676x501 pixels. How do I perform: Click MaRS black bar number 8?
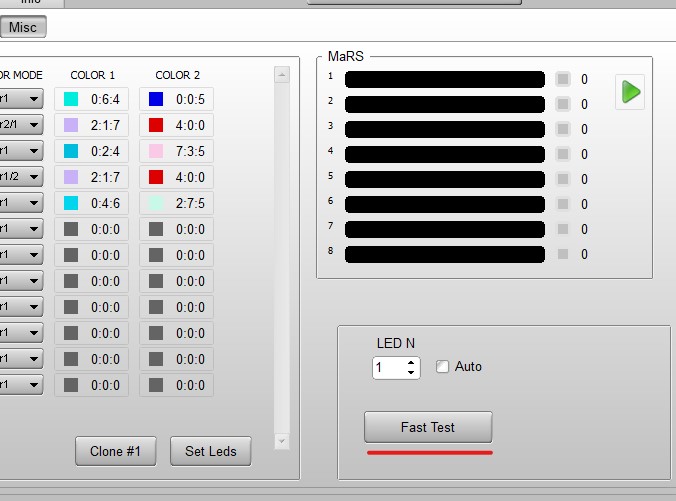444,254
